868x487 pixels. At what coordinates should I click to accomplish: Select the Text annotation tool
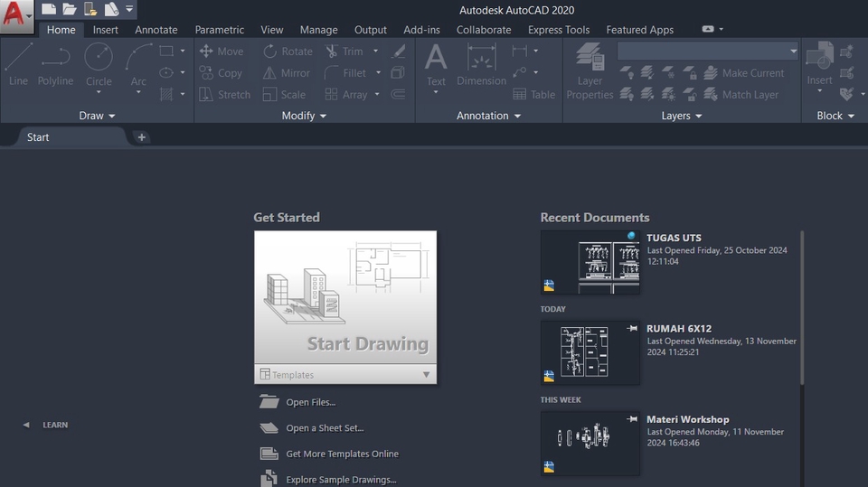tap(436, 65)
